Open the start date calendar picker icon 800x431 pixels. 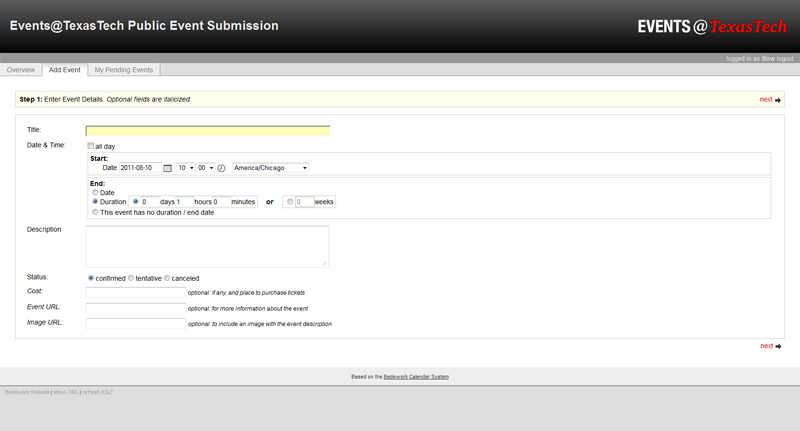tap(167, 168)
